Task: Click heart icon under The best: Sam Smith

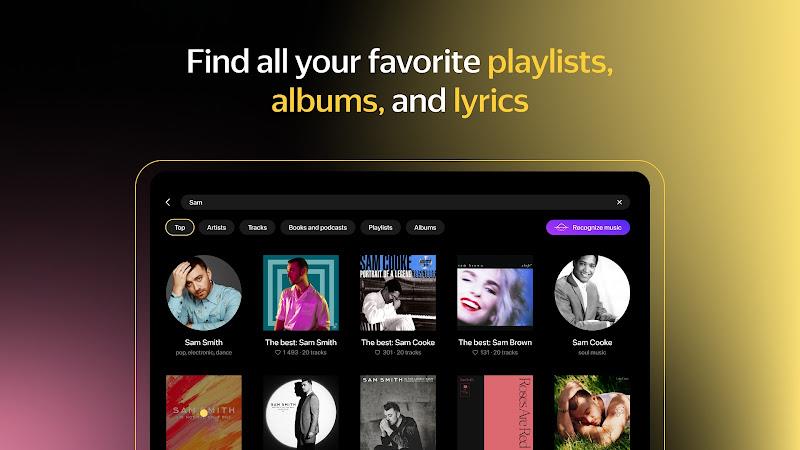Action: 278,353
